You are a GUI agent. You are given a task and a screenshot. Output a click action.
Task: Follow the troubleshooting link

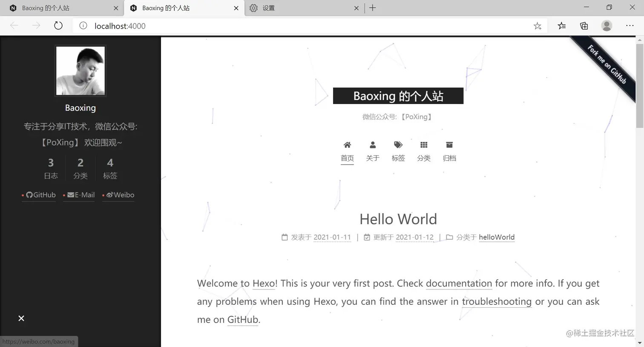(x=497, y=302)
